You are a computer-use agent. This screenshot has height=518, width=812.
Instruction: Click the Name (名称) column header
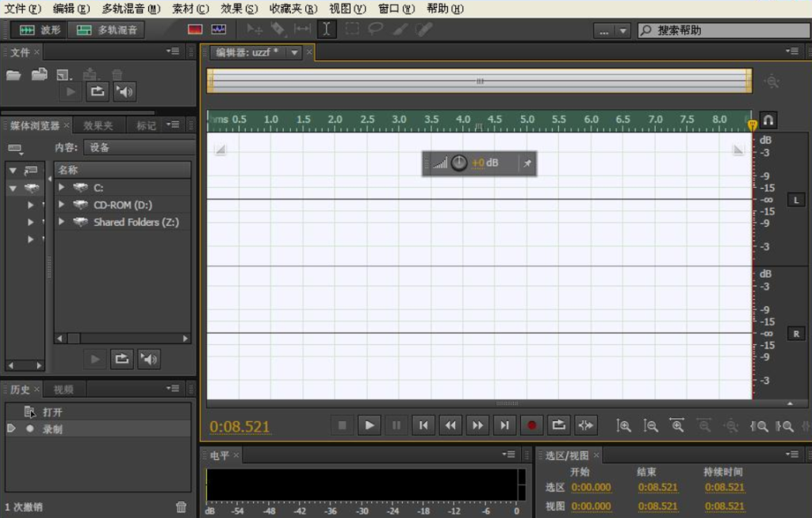point(123,170)
